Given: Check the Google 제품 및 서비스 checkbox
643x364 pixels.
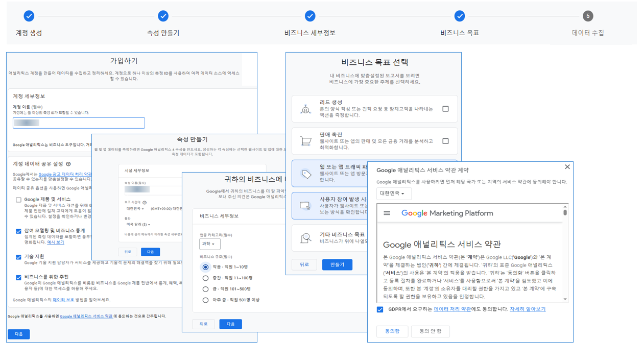Looking at the screenshot, I should (18, 200).
